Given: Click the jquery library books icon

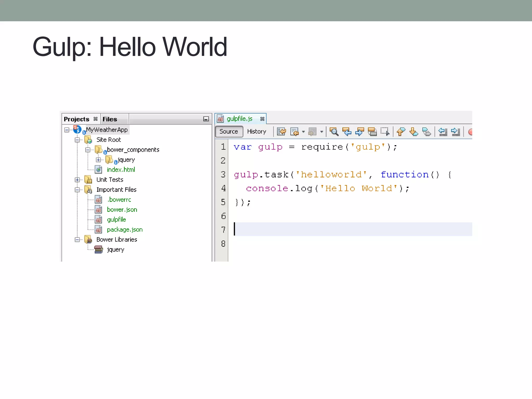Looking at the screenshot, I should [x=99, y=250].
